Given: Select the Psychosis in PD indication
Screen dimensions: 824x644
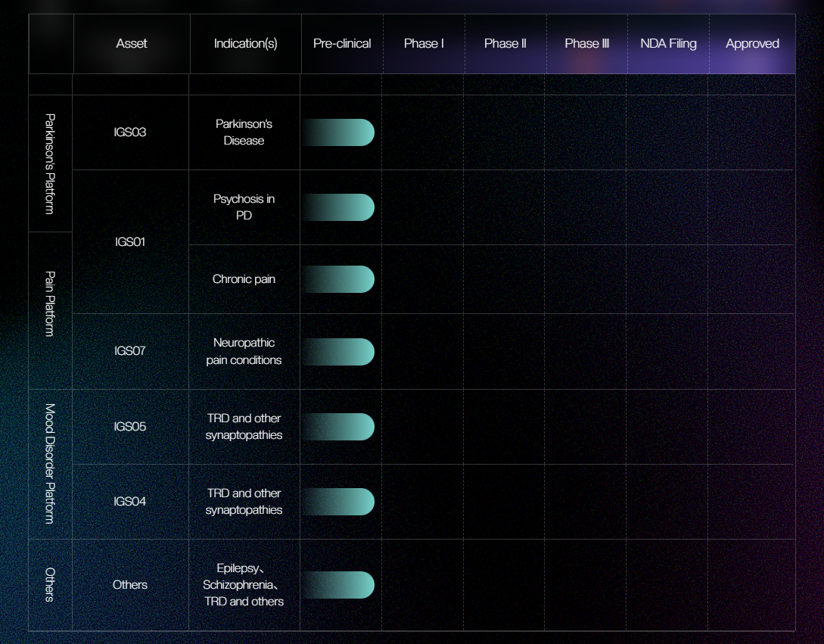Looking at the screenshot, I should pos(244,207).
